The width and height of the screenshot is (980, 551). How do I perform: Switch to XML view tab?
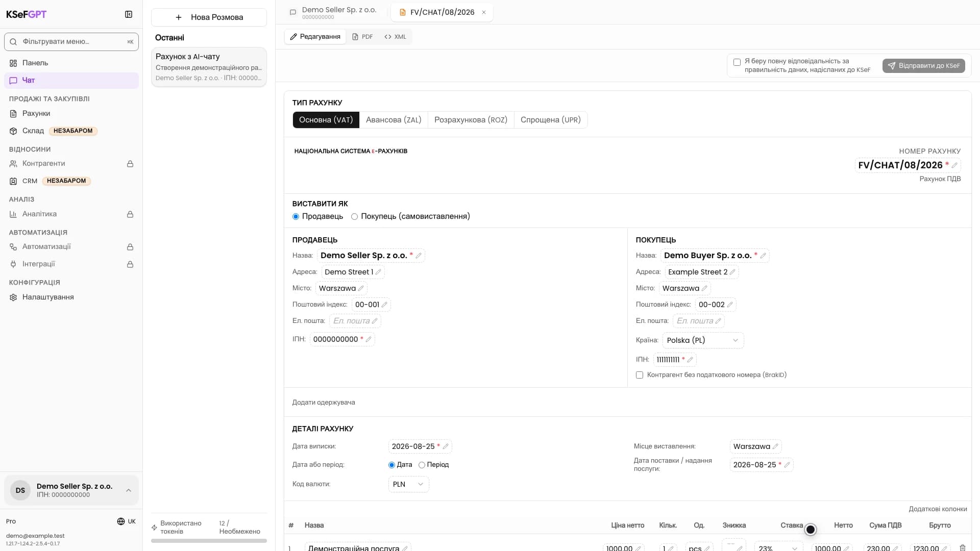(x=396, y=37)
